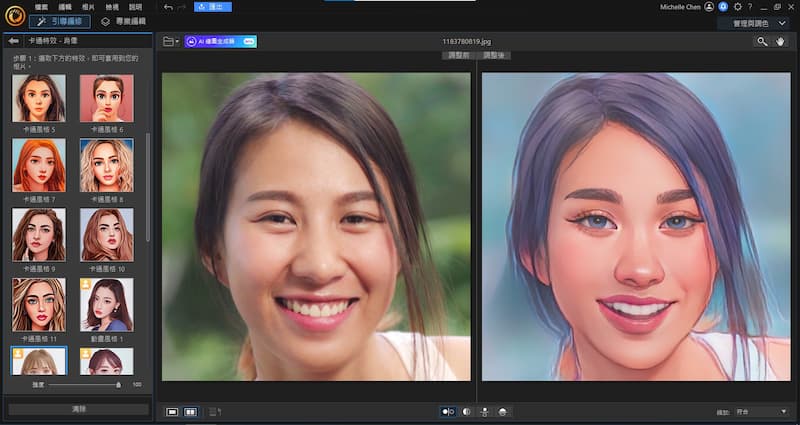Click the 清除 clear button
Viewport: 800px width, 425px height.
(x=78, y=409)
